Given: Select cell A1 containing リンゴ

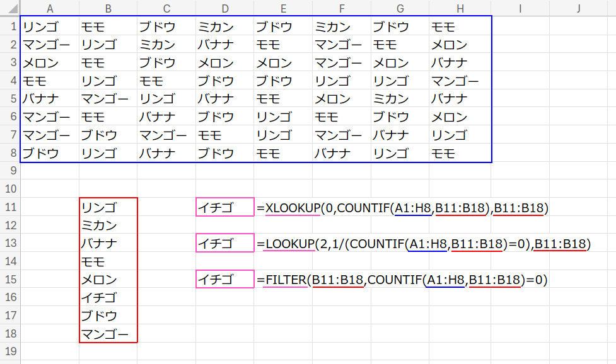Looking at the screenshot, I should (49, 27).
